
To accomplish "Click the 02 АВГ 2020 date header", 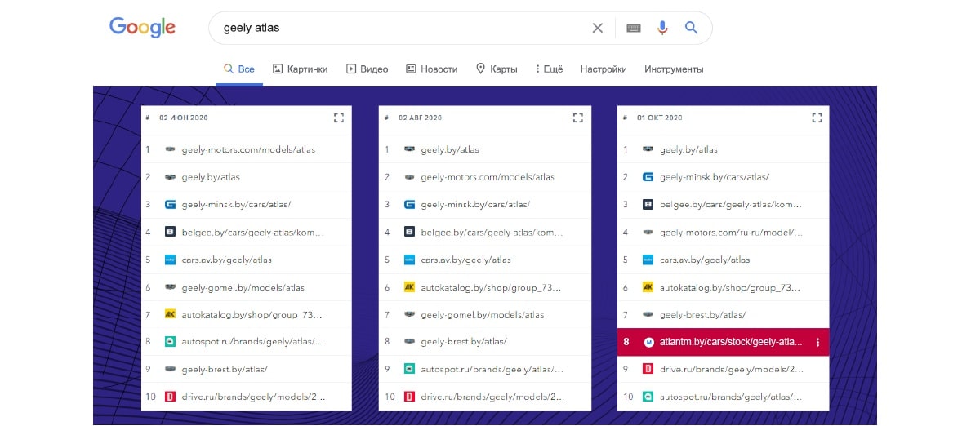I will (x=421, y=118).
